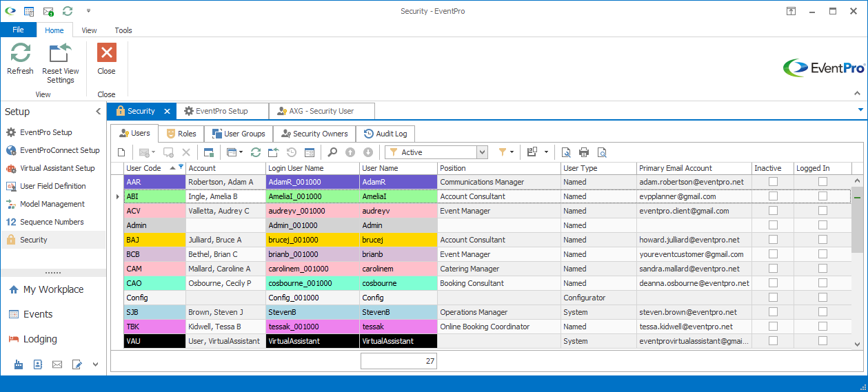Image resolution: width=868 pixels, height=392 pixels.
Task: Open the document tabs list arrow
Action: (x=860, y=110)
